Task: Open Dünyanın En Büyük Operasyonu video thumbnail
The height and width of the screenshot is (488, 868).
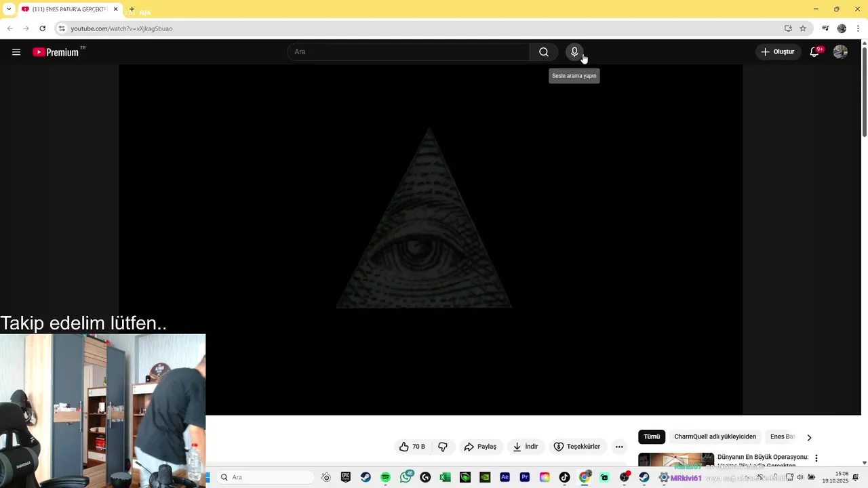Action: point(676,460)
